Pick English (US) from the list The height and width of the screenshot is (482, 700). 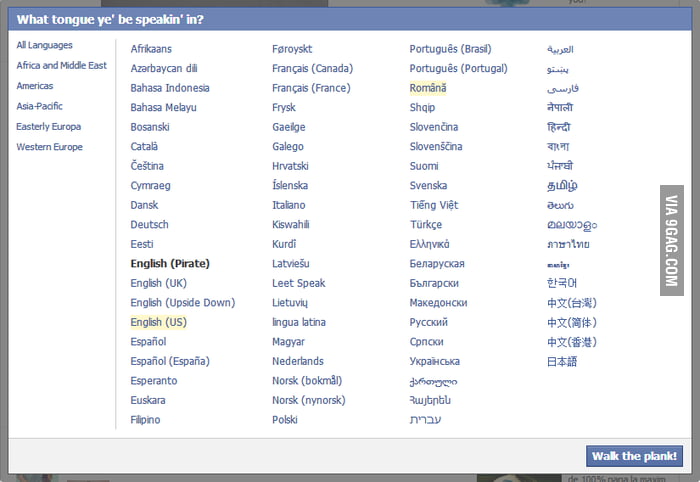point(158,322)
